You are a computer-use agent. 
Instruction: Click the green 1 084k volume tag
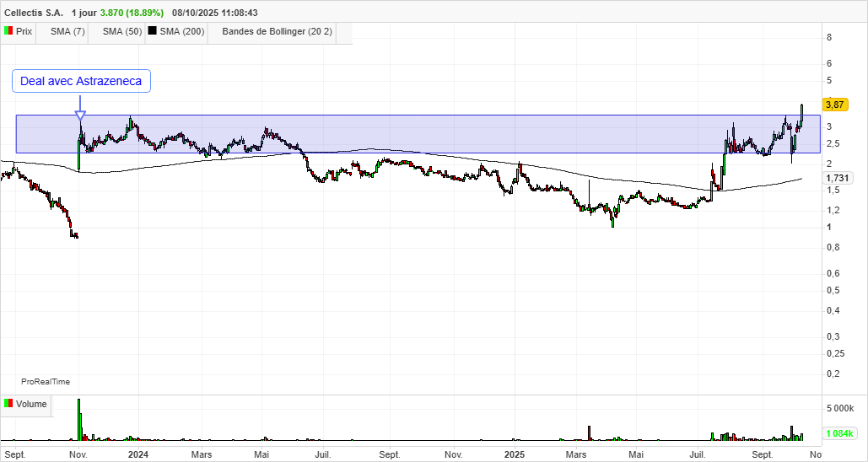(838, 433)
